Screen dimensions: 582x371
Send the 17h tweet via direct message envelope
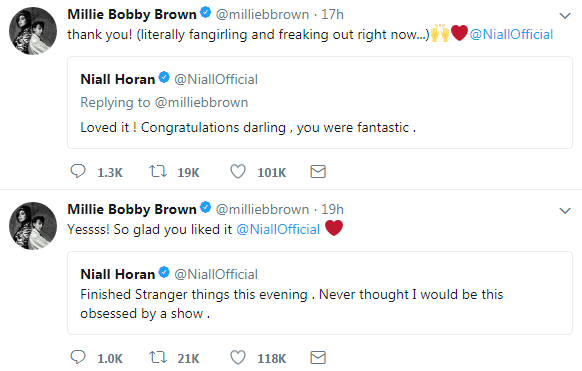pos(318,171)
